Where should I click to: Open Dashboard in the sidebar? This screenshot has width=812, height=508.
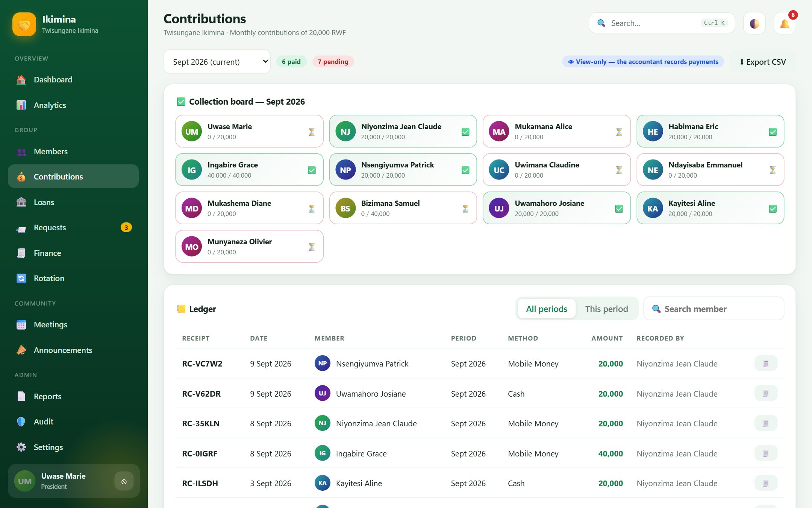click(x=73, y=80)
